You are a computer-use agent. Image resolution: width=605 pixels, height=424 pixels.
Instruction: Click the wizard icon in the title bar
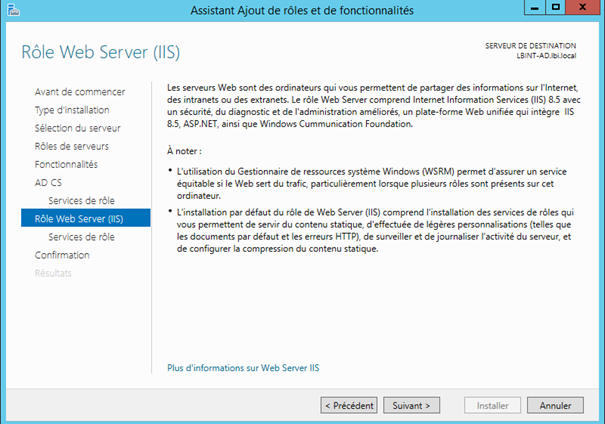coord(11,10)
